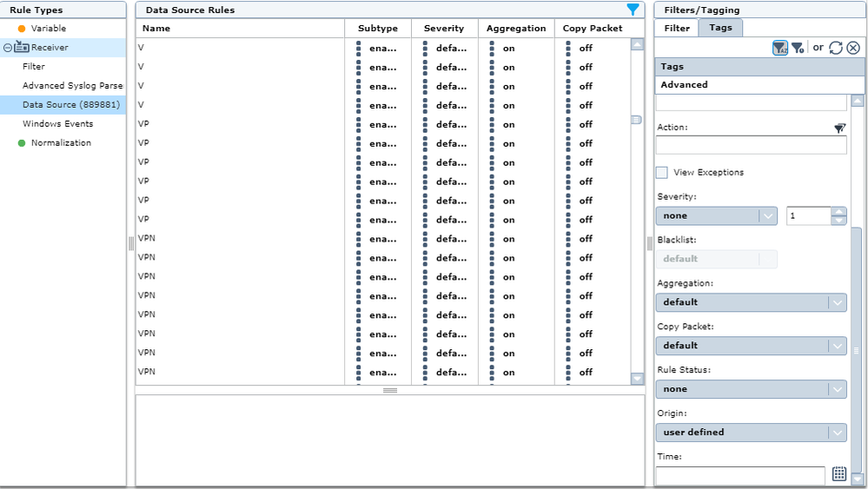Open the Aggregation dropdown
The image size is (868, 489).
[751, 302]
